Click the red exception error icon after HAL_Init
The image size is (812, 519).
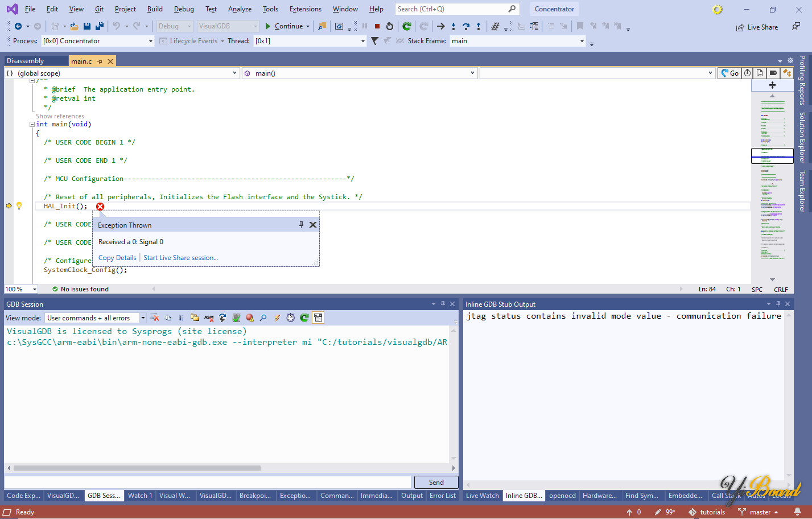click(x=100, y=207)
